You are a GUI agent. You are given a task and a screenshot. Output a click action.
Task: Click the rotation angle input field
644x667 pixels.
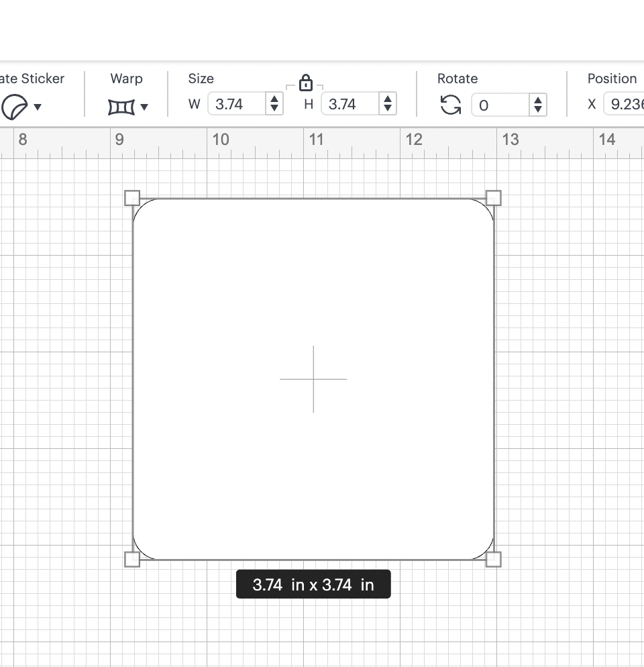(500, 105)
